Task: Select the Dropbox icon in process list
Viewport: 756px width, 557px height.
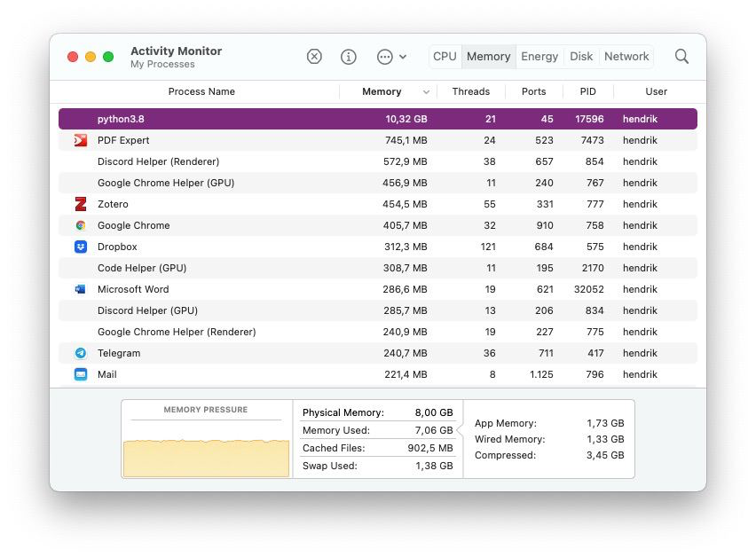Action: [81, 247]
